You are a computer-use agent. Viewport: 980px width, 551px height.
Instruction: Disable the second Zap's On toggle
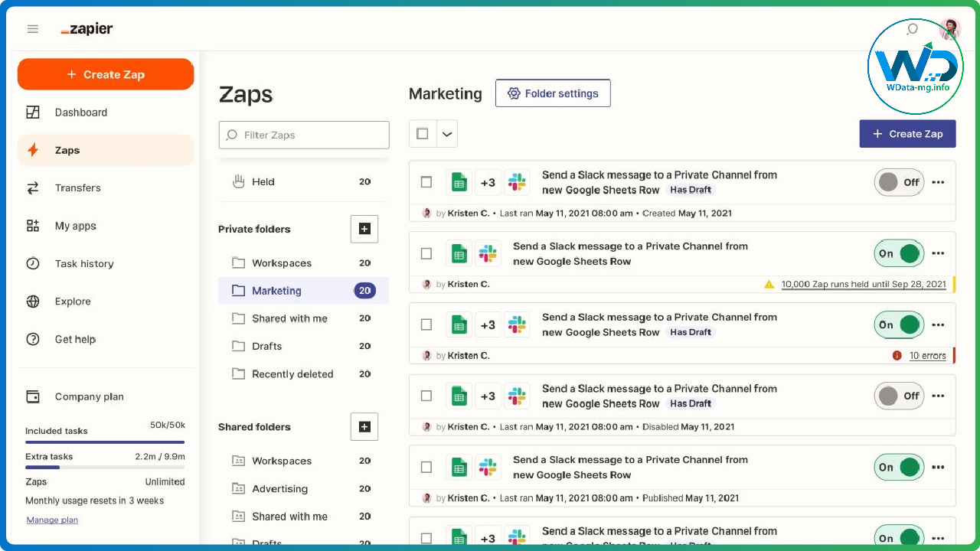tap(899, 253)
